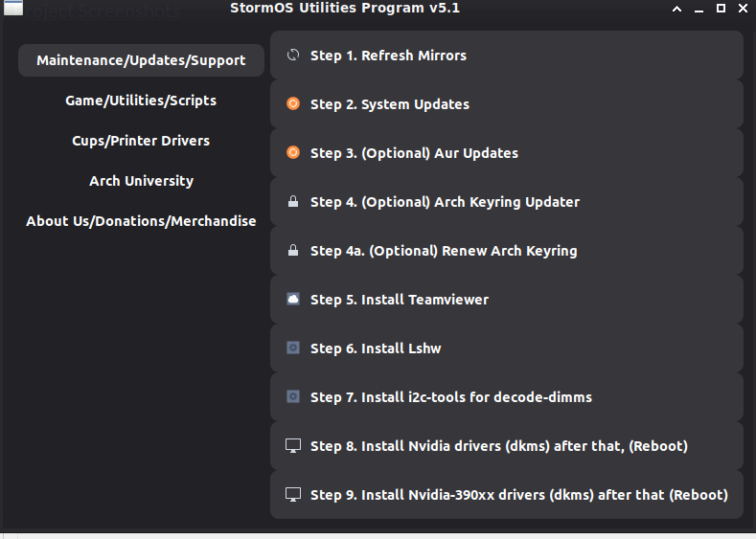
Task: Click the monitor icon for Step 8 Nvidia drivers
Action: point(293,446)
